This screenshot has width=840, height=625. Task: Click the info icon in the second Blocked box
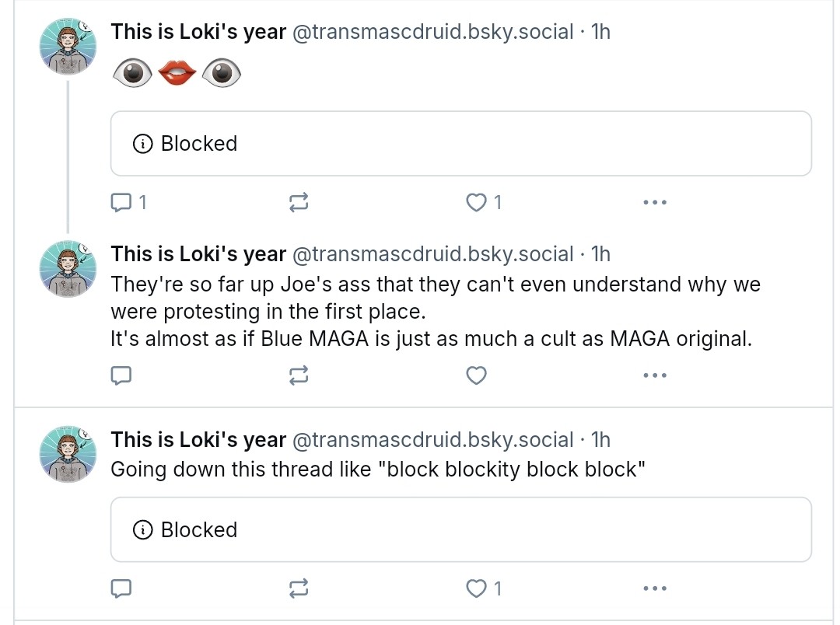coord(142,530)
